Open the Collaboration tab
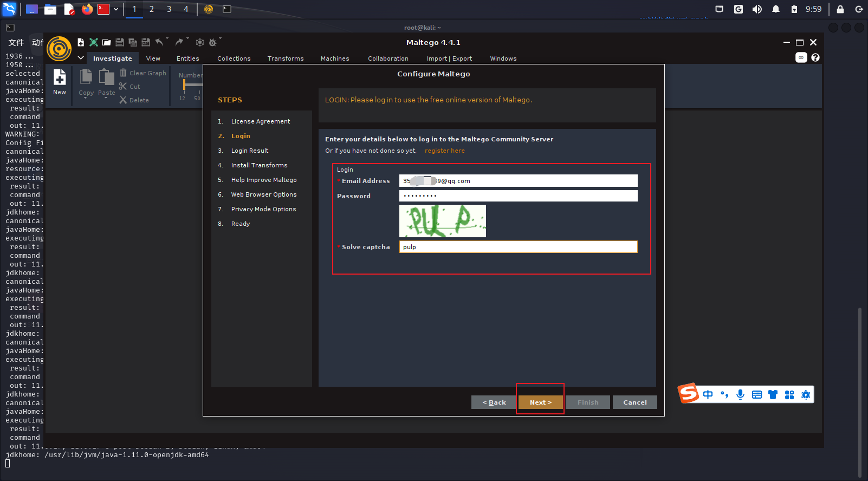The width and height of the screenshot is (868, 481). (x=388, y=58)
